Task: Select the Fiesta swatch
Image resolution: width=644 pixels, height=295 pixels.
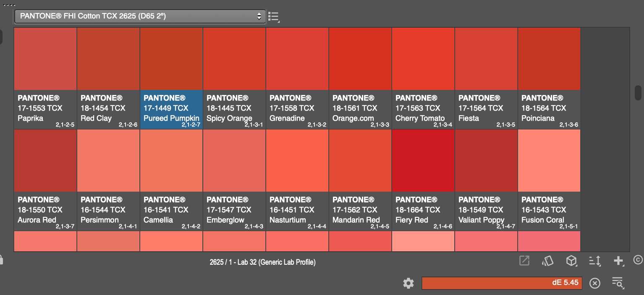Action: [x=486, y=59]
